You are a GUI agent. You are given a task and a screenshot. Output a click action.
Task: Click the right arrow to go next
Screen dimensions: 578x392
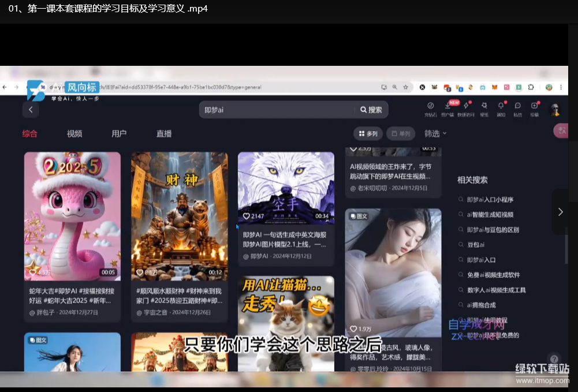pyautogui.click(x=560, y=212)
